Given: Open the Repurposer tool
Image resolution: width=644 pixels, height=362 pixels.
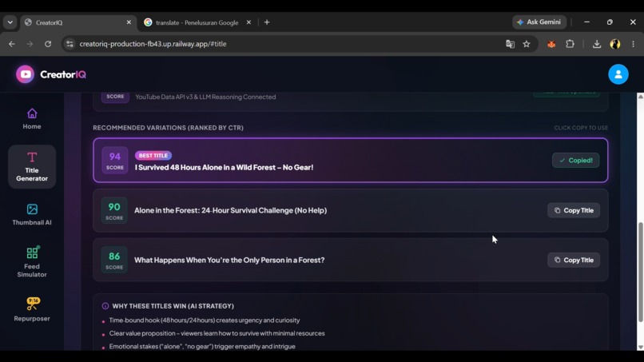Looking at the screenshot, I should pyautogui.click(x=32, y=309).
